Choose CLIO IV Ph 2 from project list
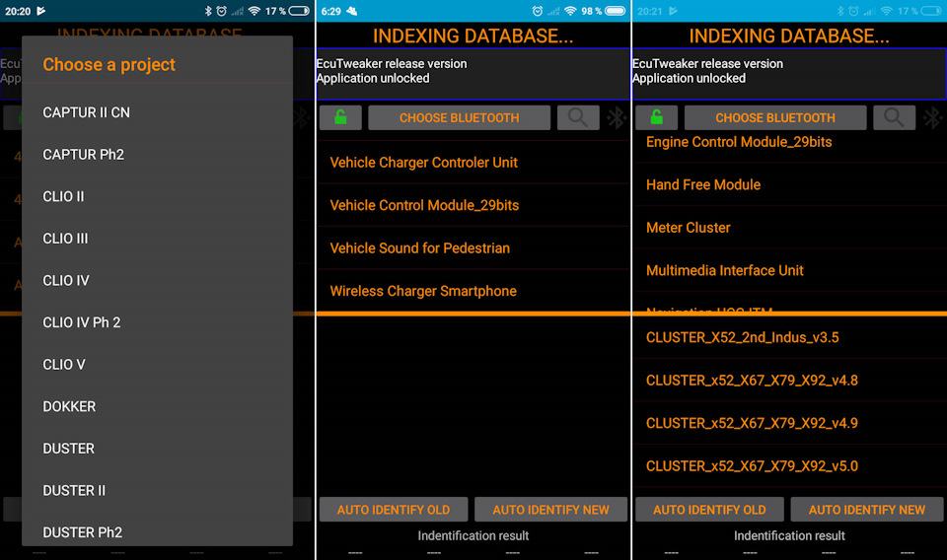Image resolution: width=947 pixels, height=560 pixels. pyautogui.click(x=82, y=322)
